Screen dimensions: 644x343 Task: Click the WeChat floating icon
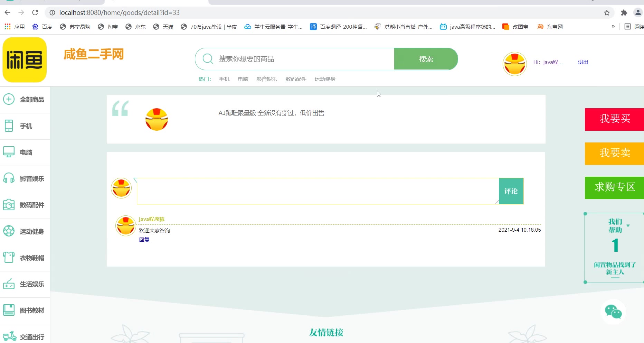tap(613, 312)
